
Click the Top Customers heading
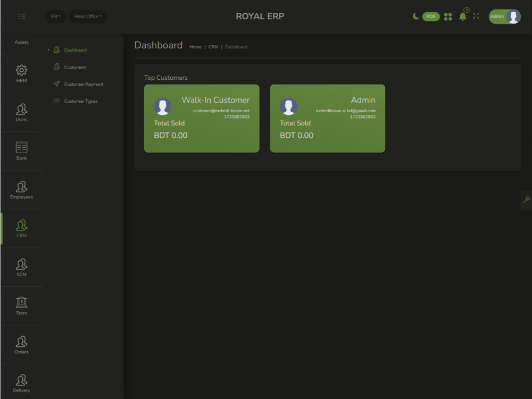pos(165,78)
